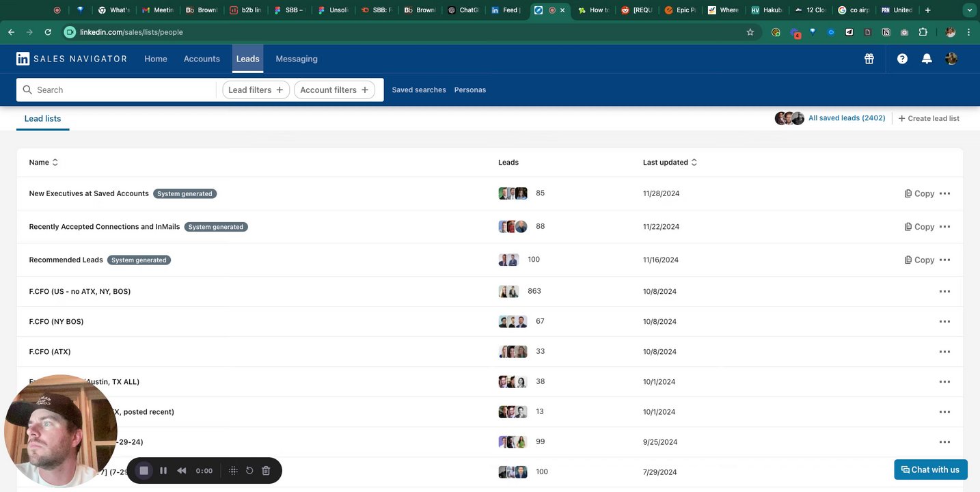The image size is (980, 492).
Task: Restart the recording with the circular arrow
Action: [249, 470]
